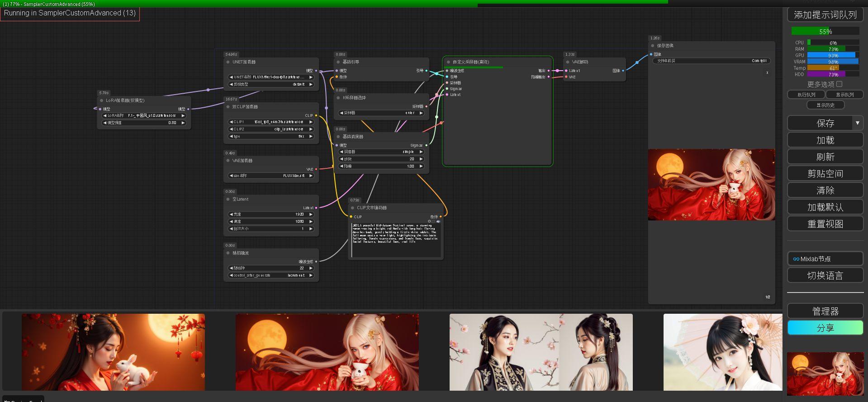Click the green 55% progress bar
868x402 pixels.
(x=825, y=31)
